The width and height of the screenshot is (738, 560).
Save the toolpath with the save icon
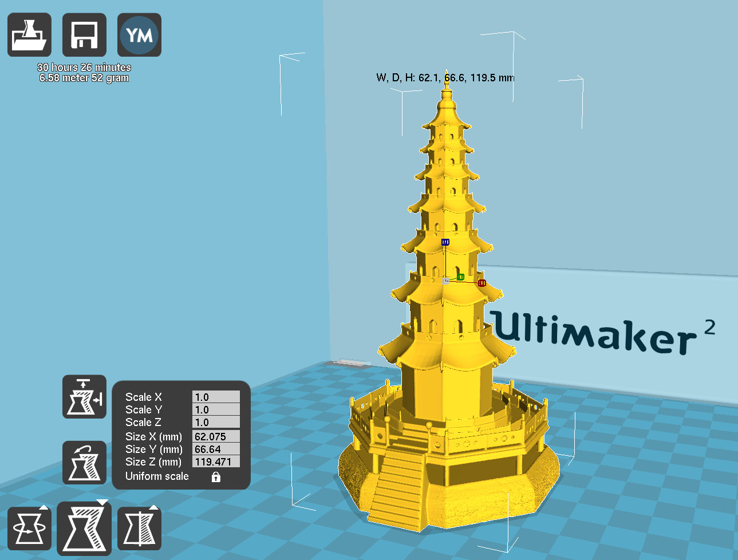tap(84, 35)
